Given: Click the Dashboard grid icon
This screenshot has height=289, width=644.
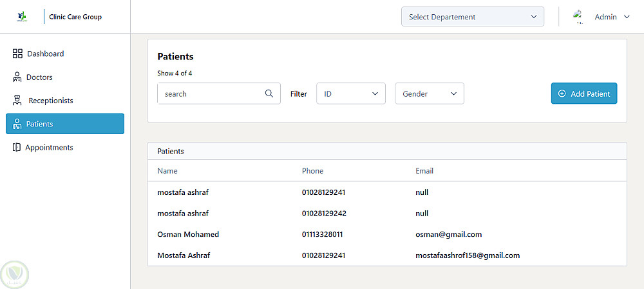Looking at the screenshot, I should point(18,54).
